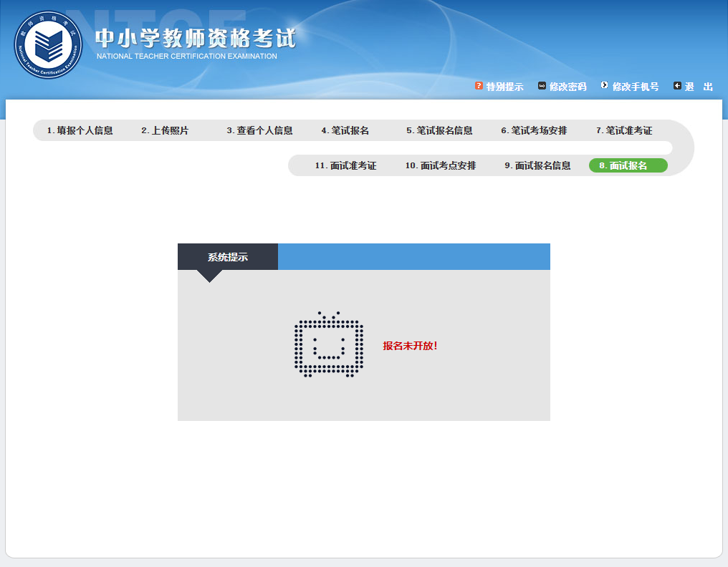Select step 7 笔试准考证

[x=625, y=130]
